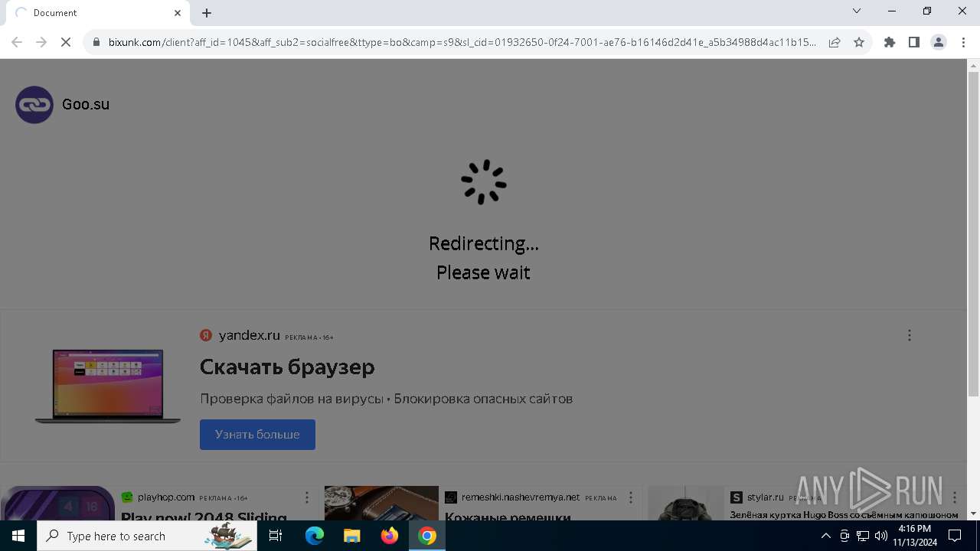Close the Document browser tab

tap(178, 13)
